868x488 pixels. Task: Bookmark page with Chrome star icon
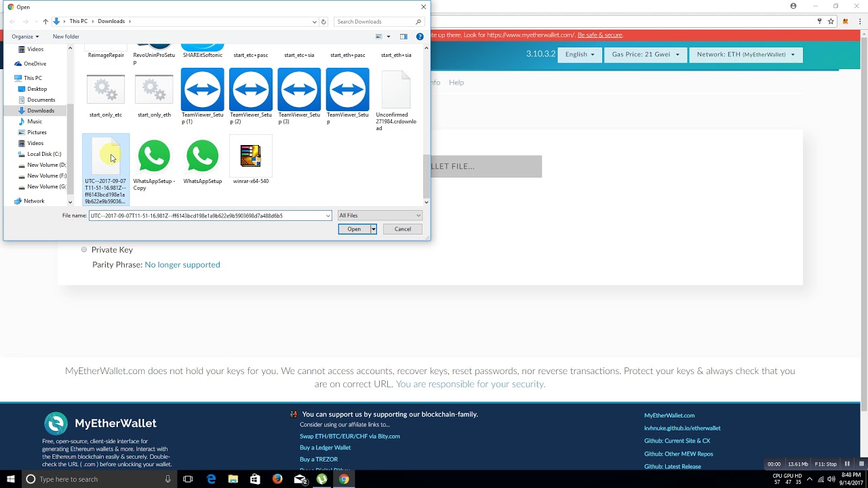click(831, 21)
